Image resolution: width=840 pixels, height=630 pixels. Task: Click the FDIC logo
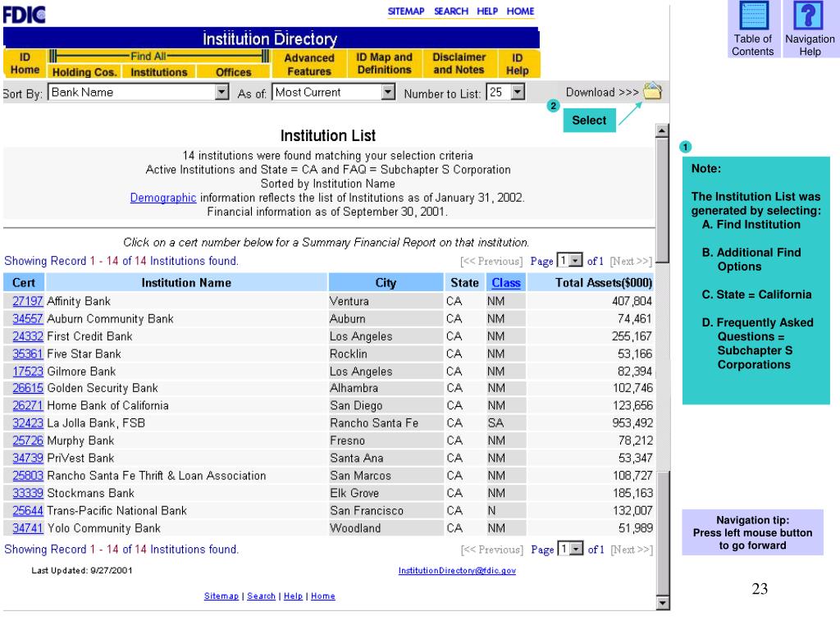coord(24,15)
